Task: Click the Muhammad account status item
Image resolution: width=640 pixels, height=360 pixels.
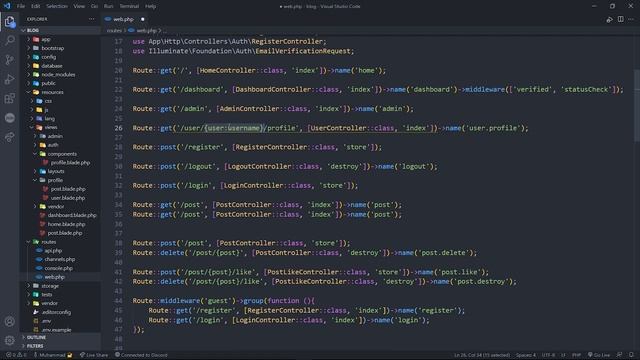Action: coord(53,355)
